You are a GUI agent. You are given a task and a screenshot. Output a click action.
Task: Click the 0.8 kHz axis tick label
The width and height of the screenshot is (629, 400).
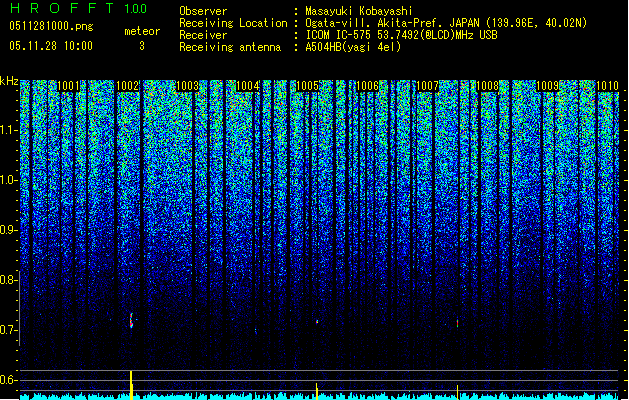pyautogui.click(x=7, y=280)
